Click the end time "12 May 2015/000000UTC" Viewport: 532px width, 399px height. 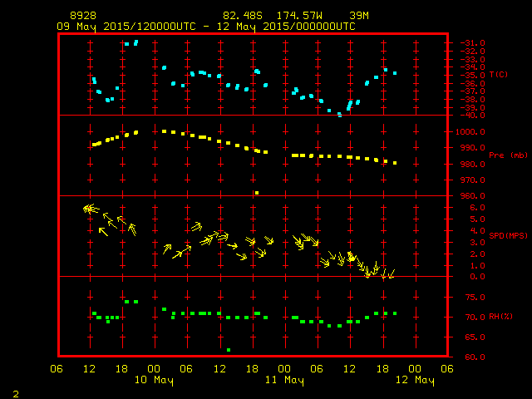[x=286, y=27]
